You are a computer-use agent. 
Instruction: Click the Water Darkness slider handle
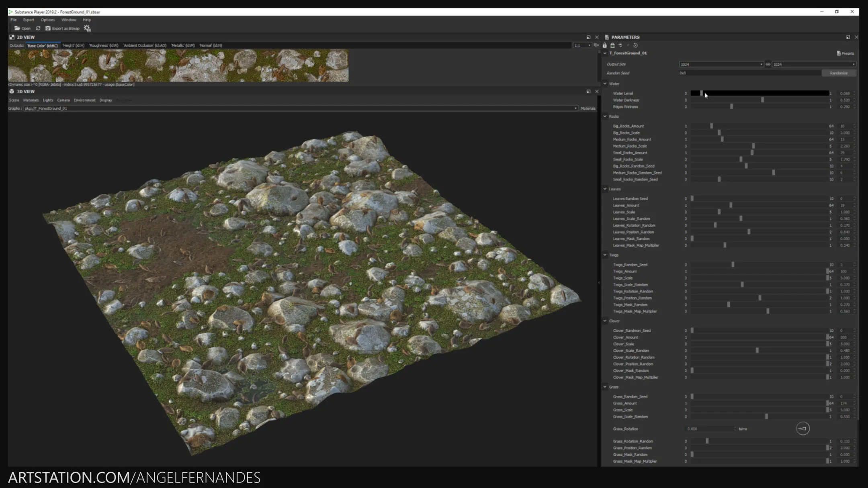coord(762,100)
